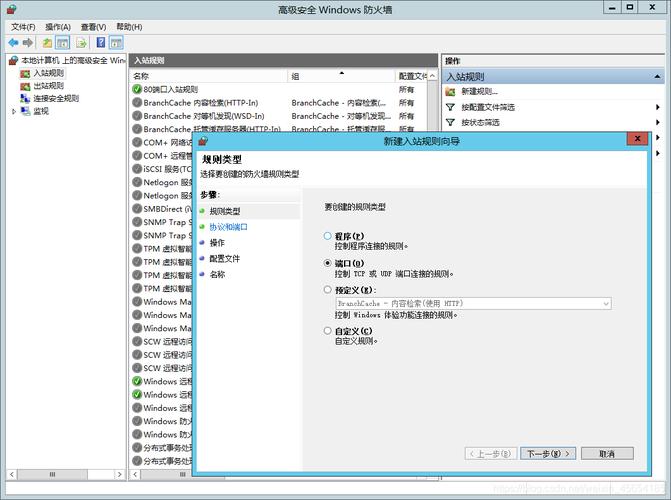The width and height of the screenshot is (671, 500).
Task: Expand the 按配置文件筛选 submenu arrow
Action: coord(658,107)
